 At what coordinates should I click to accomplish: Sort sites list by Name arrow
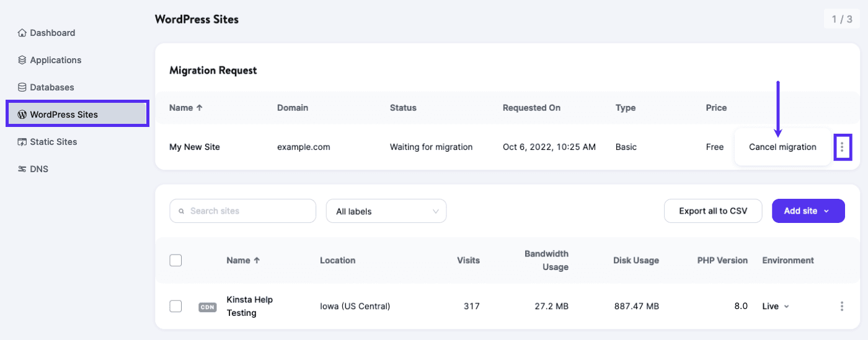257,261
